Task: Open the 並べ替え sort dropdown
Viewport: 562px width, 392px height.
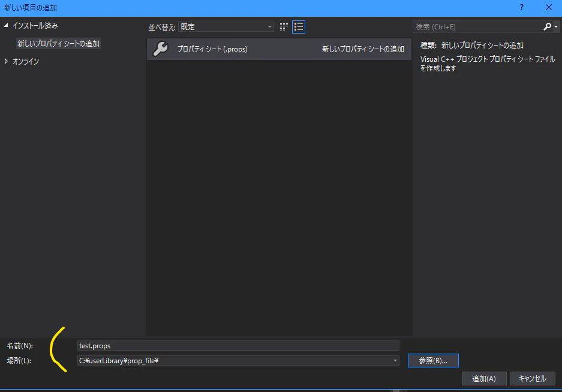Action: pos(226,27)
